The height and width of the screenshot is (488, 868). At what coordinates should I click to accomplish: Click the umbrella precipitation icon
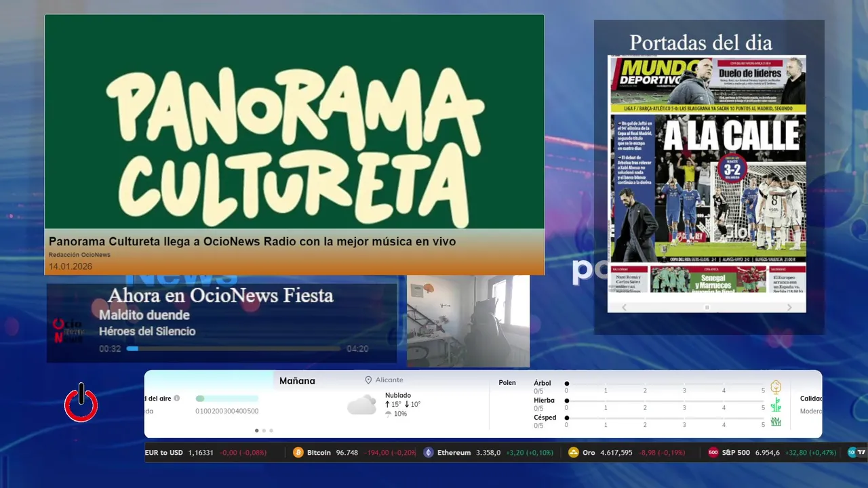point(389,414)
